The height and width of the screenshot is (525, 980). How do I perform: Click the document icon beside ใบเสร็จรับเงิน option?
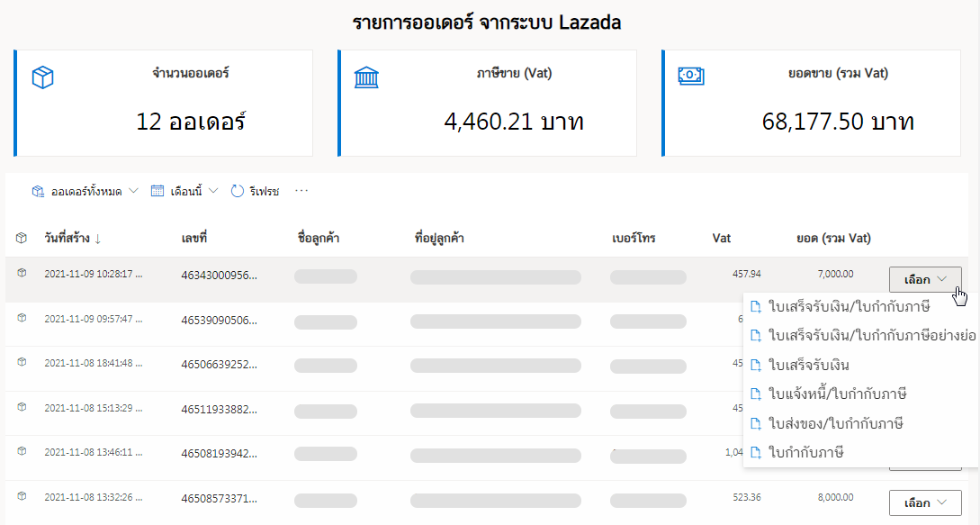pyautogui.click(x=754, y=366)
